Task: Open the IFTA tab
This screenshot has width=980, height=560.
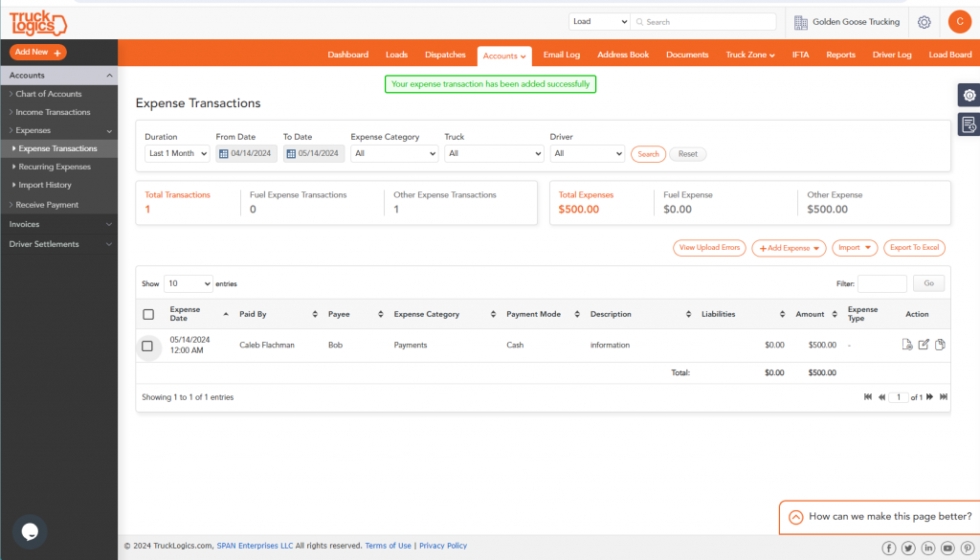Action: [801, 55]
